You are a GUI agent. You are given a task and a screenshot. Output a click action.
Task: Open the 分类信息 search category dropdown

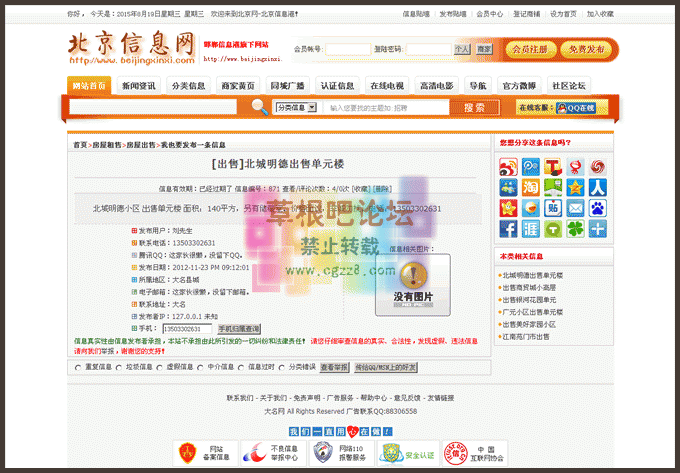pyautogui.click(x=296, y=107)
